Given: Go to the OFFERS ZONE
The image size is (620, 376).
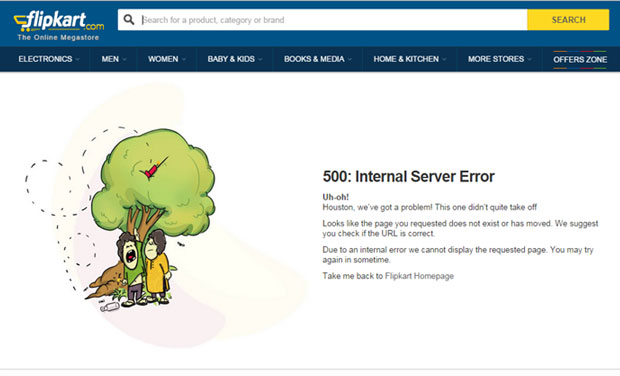Looking at the screenshot, I should point(580,60).
